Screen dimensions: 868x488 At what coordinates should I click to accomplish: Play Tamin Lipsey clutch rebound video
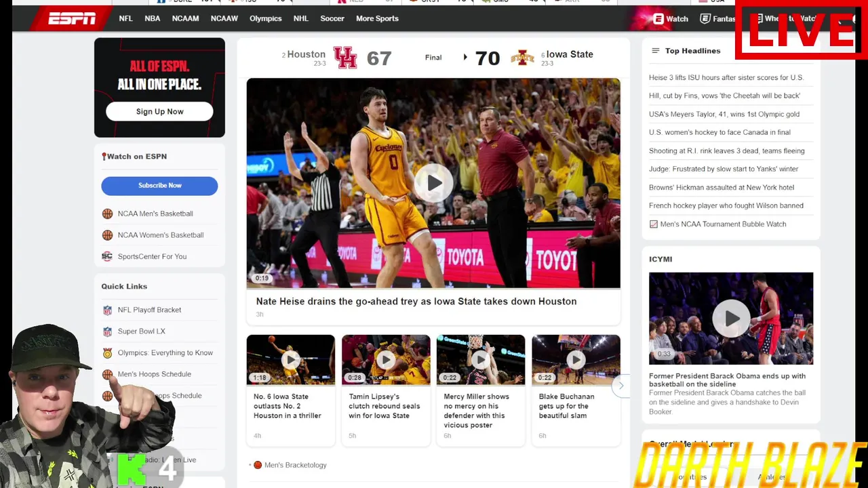click(386, 360)
